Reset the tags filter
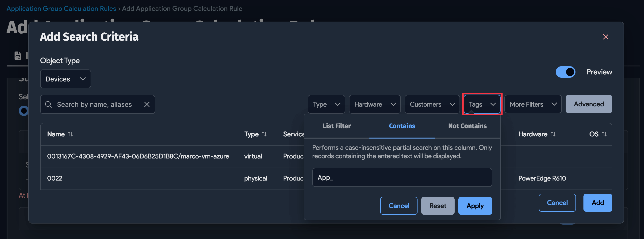 pos(437,206)
